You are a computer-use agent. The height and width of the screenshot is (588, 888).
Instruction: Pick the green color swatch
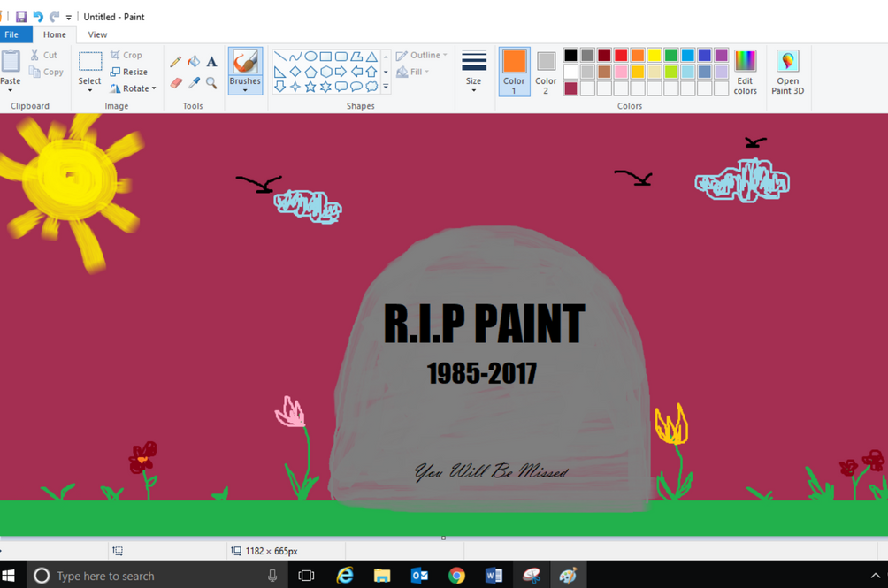pos(671,55)
